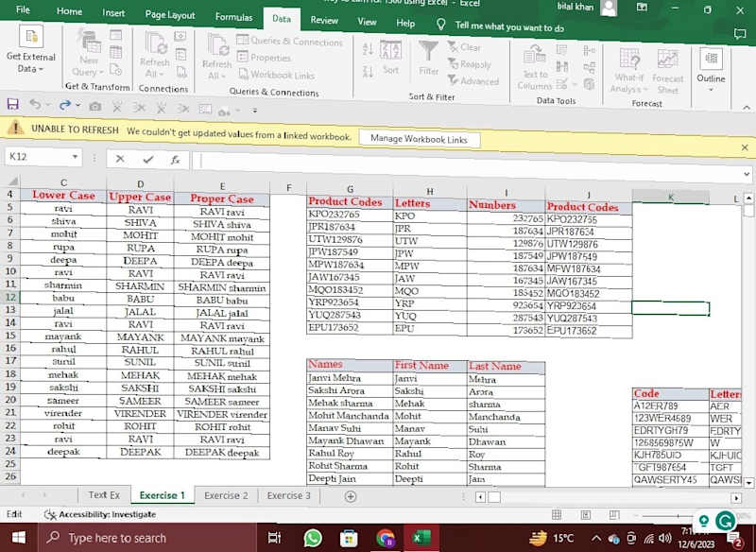Click the camera icon in quick access toolbar

[95, 106]
